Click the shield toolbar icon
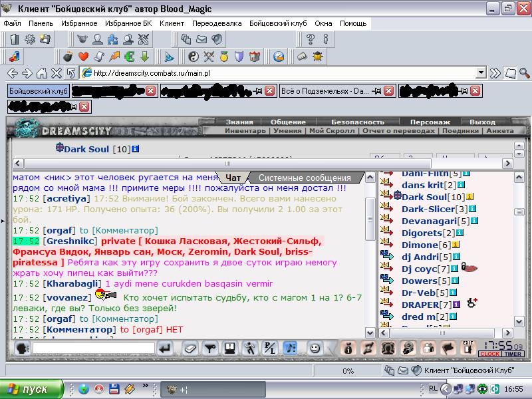This screenshot has height=399, width=532. [239, 57]
